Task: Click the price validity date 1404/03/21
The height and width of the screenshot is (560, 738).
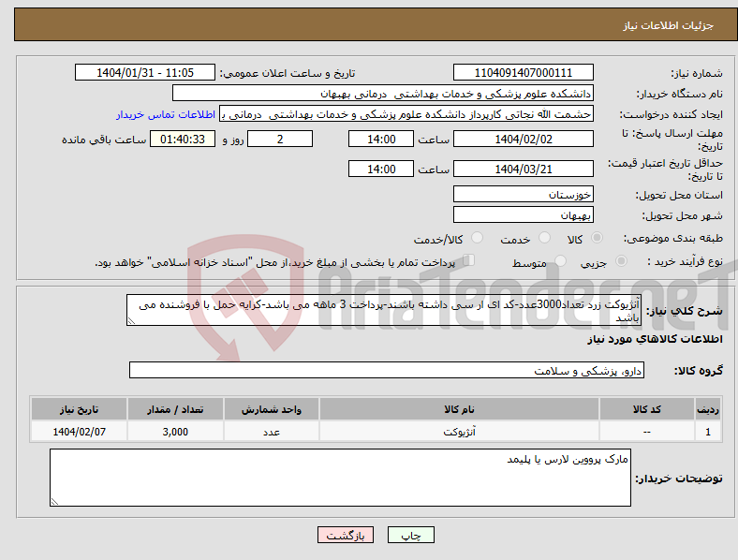Action: pyautogui.click(x=524, y=169)
